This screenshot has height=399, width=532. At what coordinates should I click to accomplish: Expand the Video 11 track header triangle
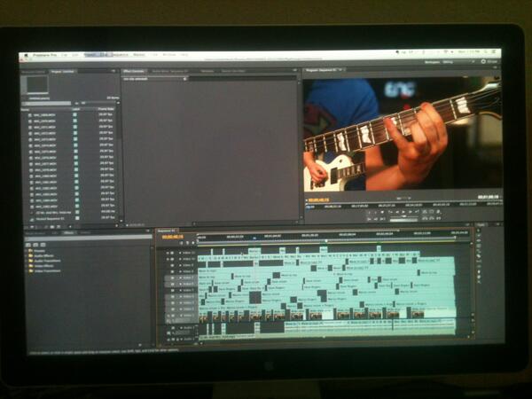180,253
